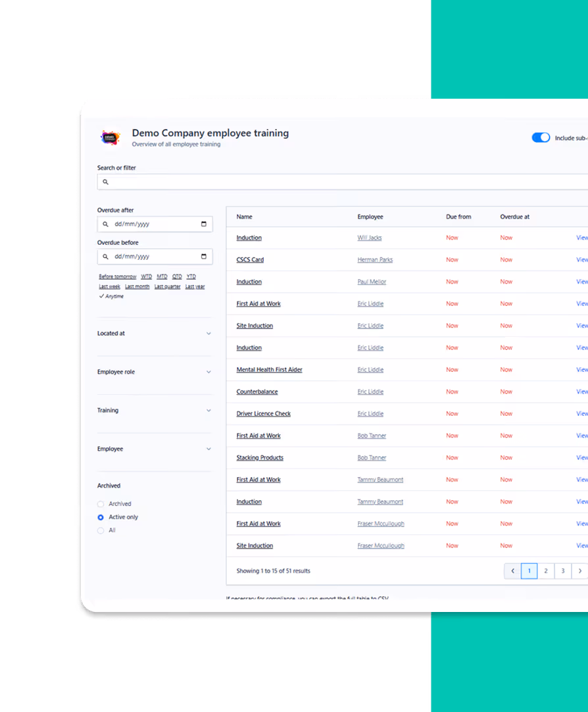Select the All radio option
This screenshot has height=712, width=588.
[x=101, y=530]
